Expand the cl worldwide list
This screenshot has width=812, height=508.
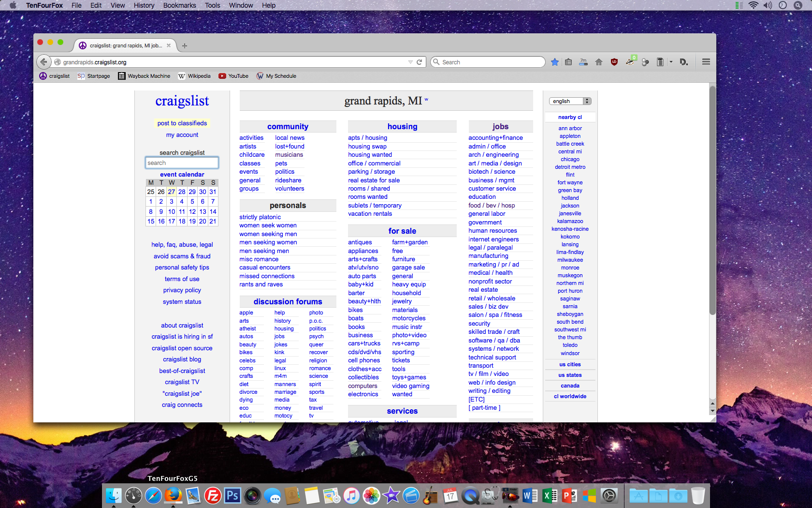(570, 397)
